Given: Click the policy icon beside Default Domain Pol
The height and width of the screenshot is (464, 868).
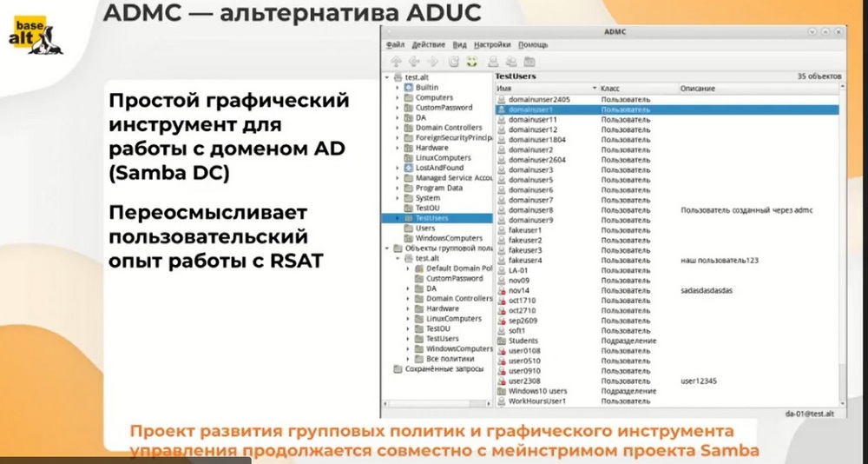Looking at the screenshot, I should click(x=419, y=268).
